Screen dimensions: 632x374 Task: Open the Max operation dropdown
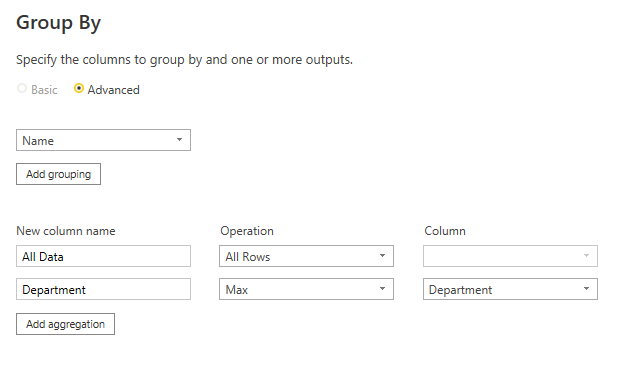point(306,289)
